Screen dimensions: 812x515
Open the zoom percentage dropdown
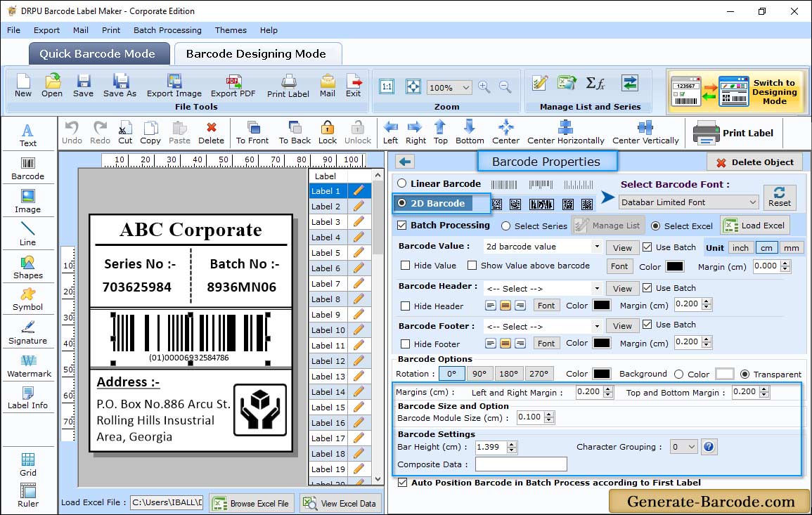465,87
